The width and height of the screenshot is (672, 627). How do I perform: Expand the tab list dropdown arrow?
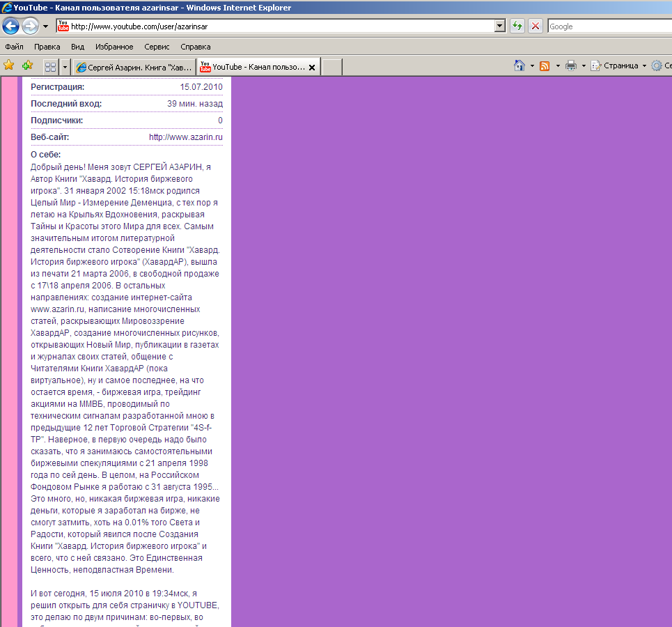click(x=65, y=67)
